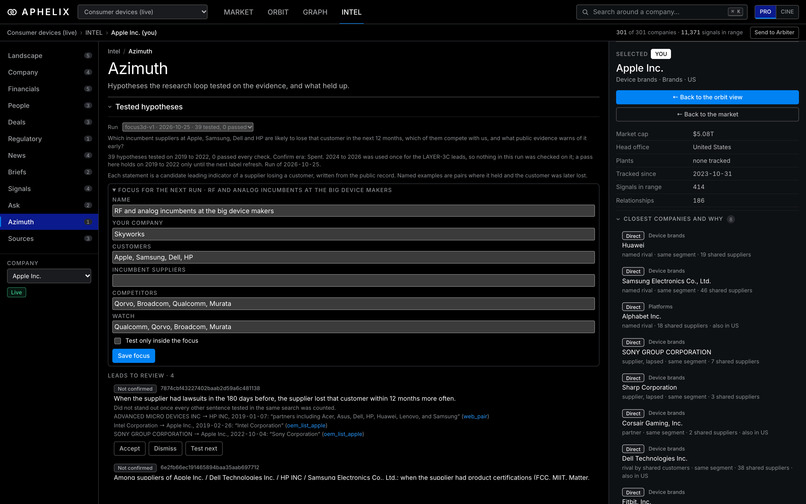Select News in the sidebar
Viewport: 806px width, 504px height.
(49, 155)
